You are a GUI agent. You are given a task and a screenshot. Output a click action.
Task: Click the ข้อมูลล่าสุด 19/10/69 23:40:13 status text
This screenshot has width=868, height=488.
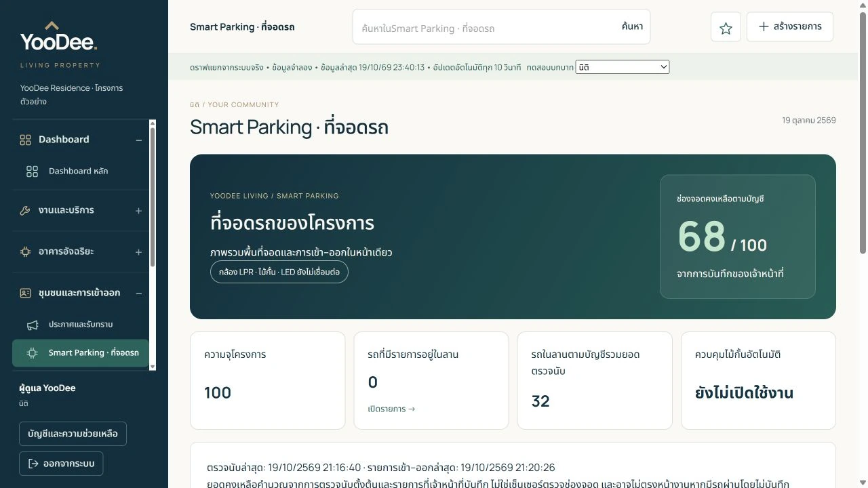(x=372, y=68)
